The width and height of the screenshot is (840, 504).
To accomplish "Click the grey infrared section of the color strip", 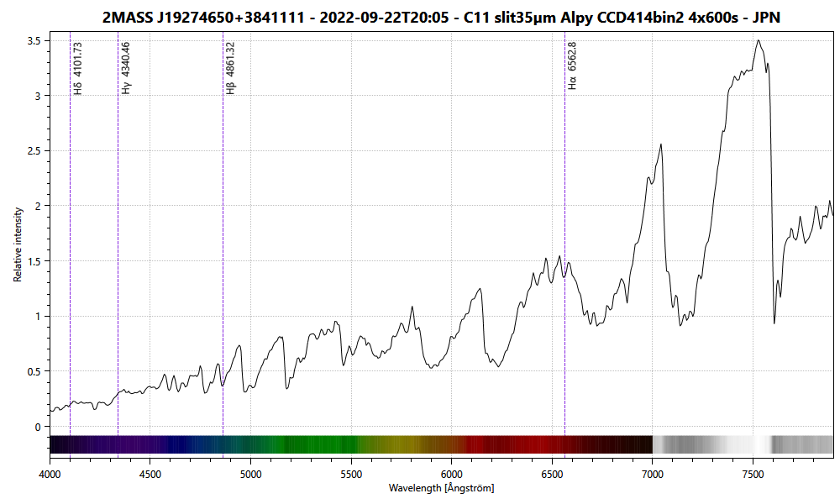I will click(714, 444).
